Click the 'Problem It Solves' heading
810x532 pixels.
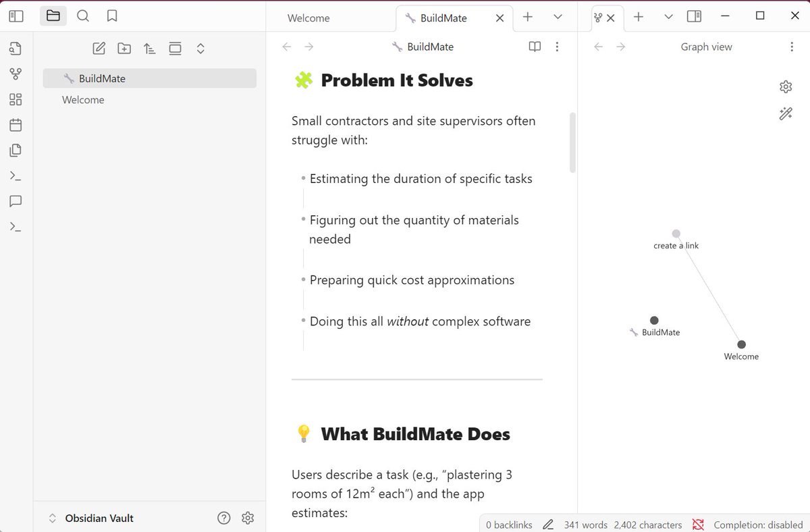(397, 80)
